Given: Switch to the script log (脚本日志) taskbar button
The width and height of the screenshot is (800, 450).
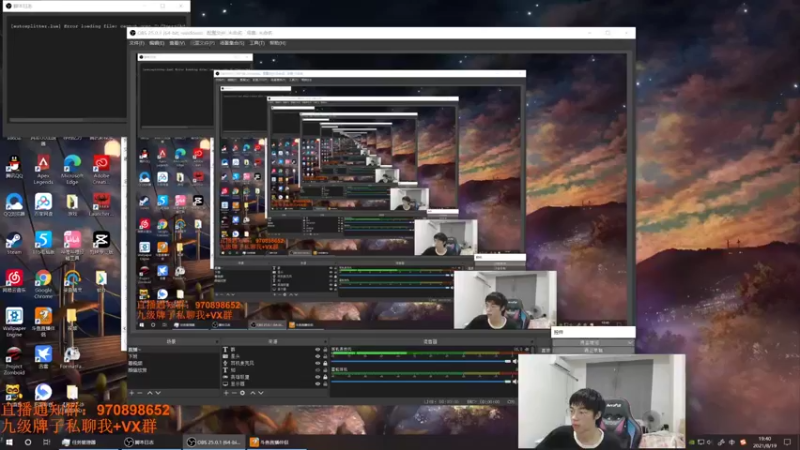Looking at the screenshot, I should (x=151, y=442).
